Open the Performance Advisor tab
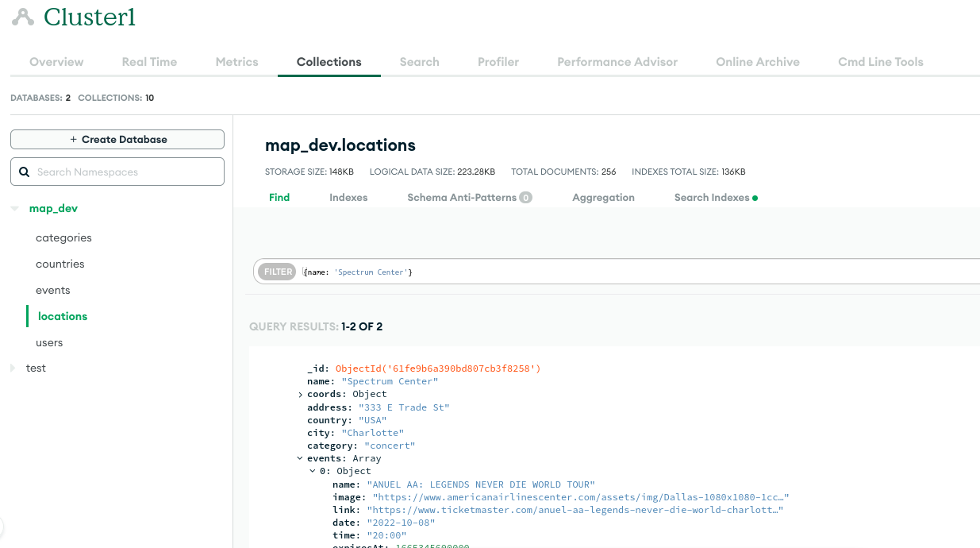The height and width of the screenshot is (548, 980). coord(617,62)
